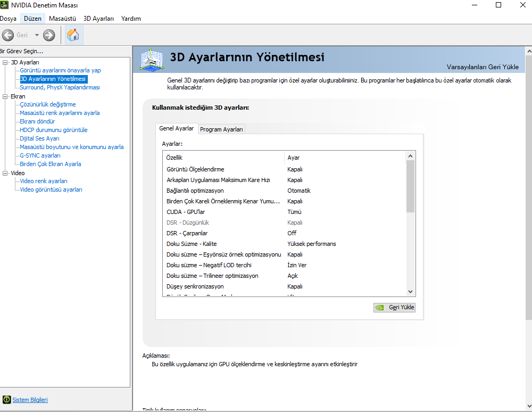Select the Düşey senkronizasyon row

[284, 286]
